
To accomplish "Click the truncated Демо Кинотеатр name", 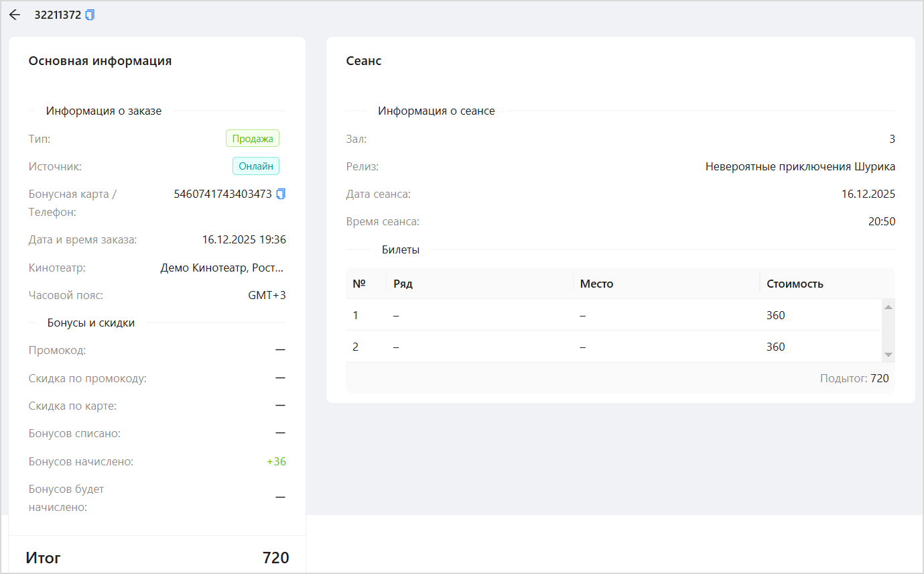I will 222,268.
